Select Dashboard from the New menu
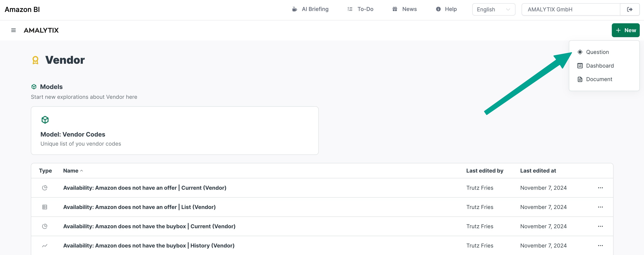 604,66
